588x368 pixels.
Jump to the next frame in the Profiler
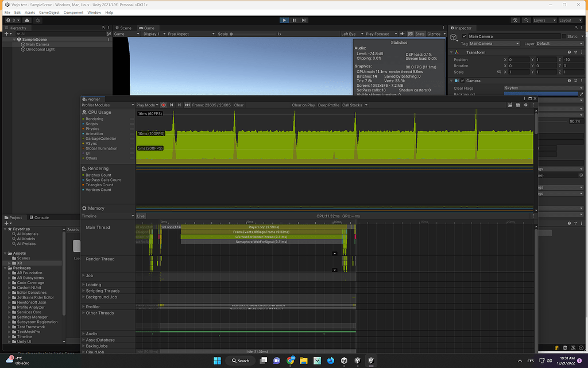(x=179, y=105)
